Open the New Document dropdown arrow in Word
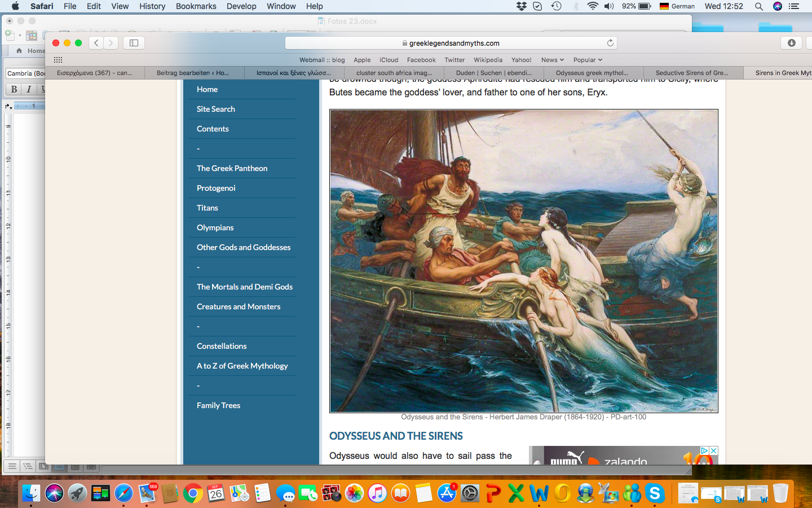This screenshot has width=812, height=508. point(20,36)
